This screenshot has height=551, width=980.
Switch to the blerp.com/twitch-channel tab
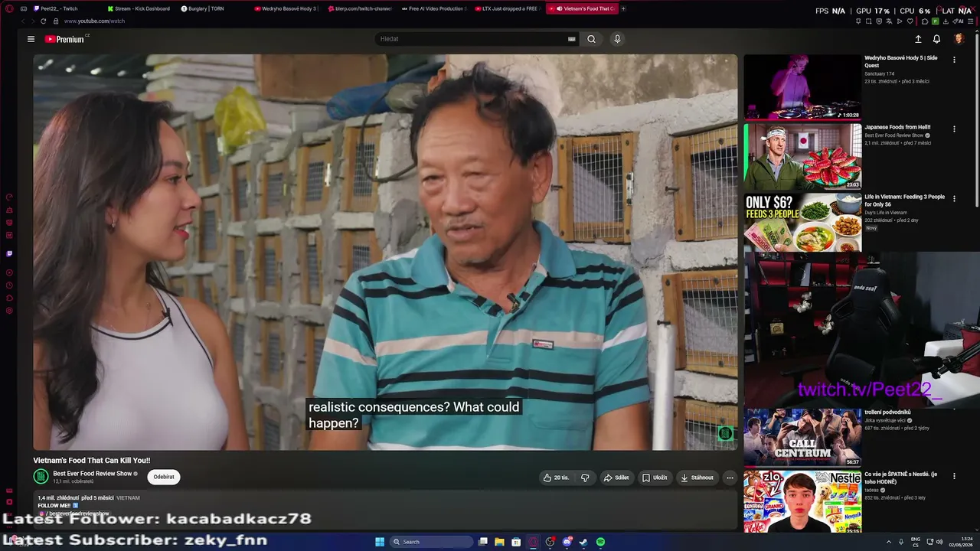(359, 8)
